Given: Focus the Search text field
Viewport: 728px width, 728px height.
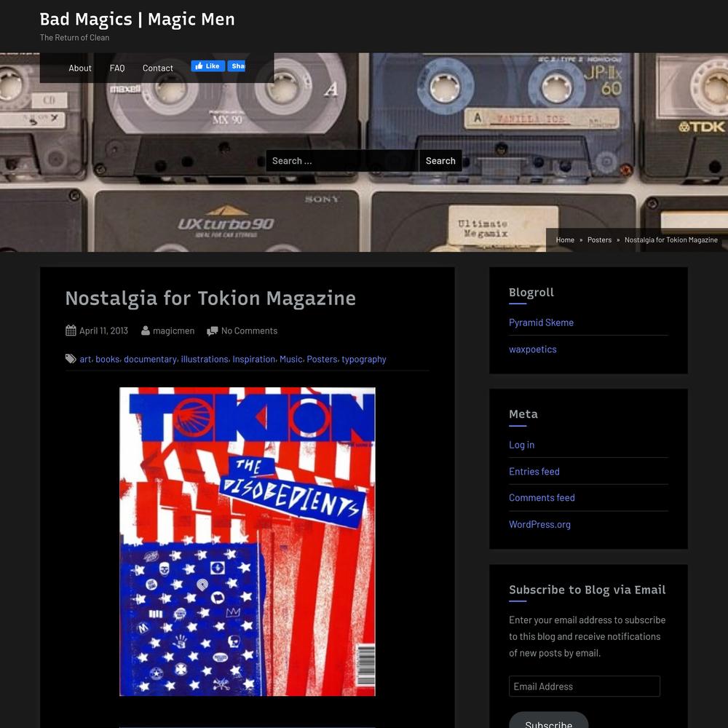Looking at the screenshot, I should [342, 161].
